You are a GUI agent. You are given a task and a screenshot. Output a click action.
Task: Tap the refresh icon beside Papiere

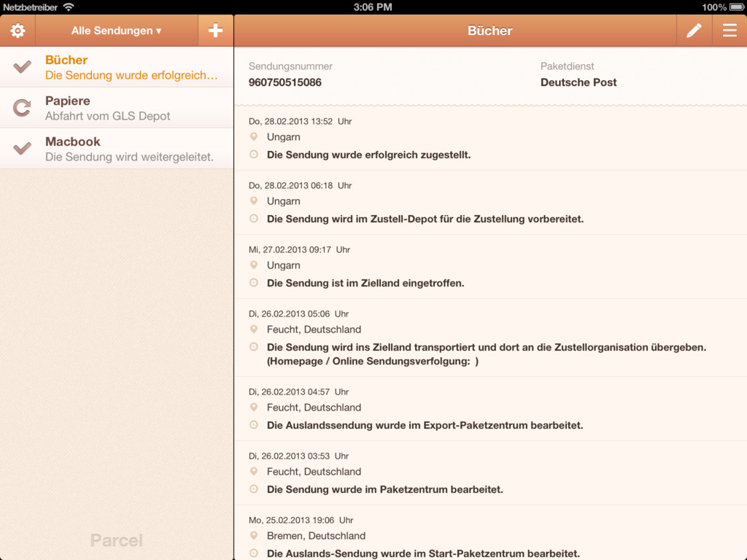tap(23, 108)
